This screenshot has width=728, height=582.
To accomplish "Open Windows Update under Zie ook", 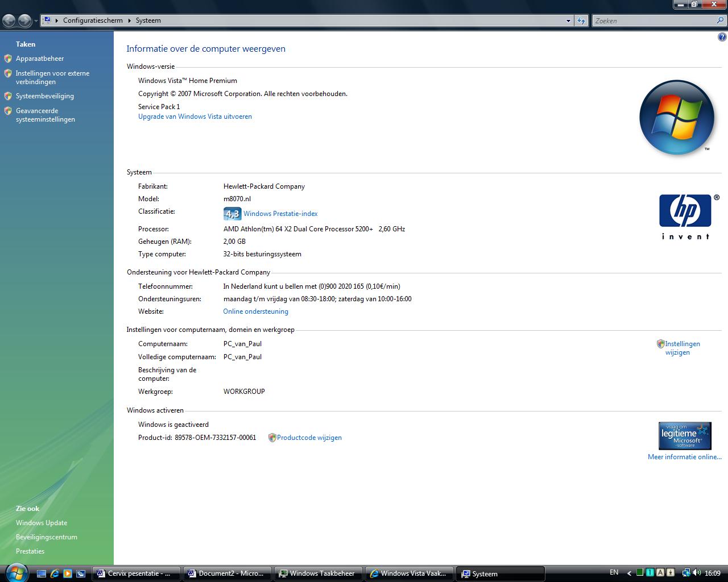I will coord(42,523).
